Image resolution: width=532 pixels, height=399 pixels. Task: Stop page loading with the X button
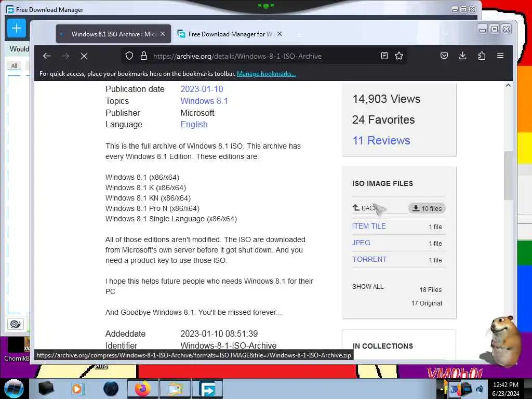tap(84, 56)
